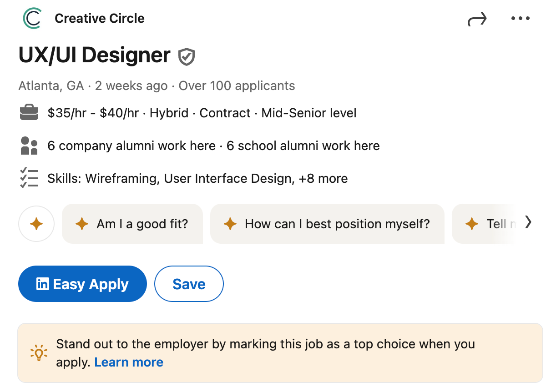Click the skills checklist icon
The image size is (556, 392).
[29, 178]
